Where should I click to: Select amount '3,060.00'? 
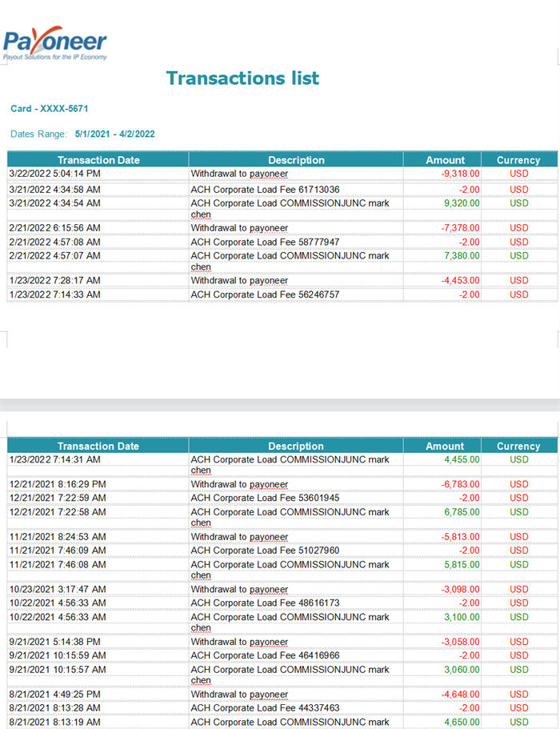pyautogui.click(x=462, y=670)
